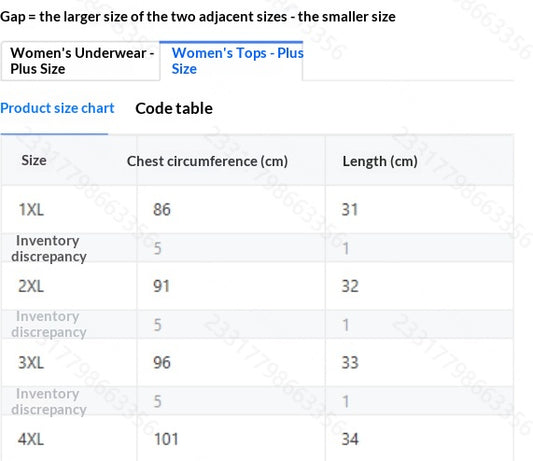
Task: Open Women's Underwear - Plus Size tab
Action: [81, 61]
